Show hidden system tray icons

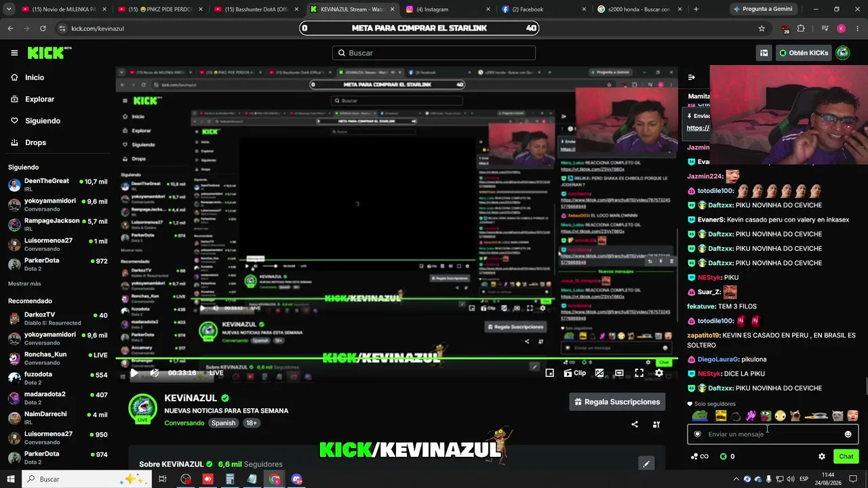736,479
